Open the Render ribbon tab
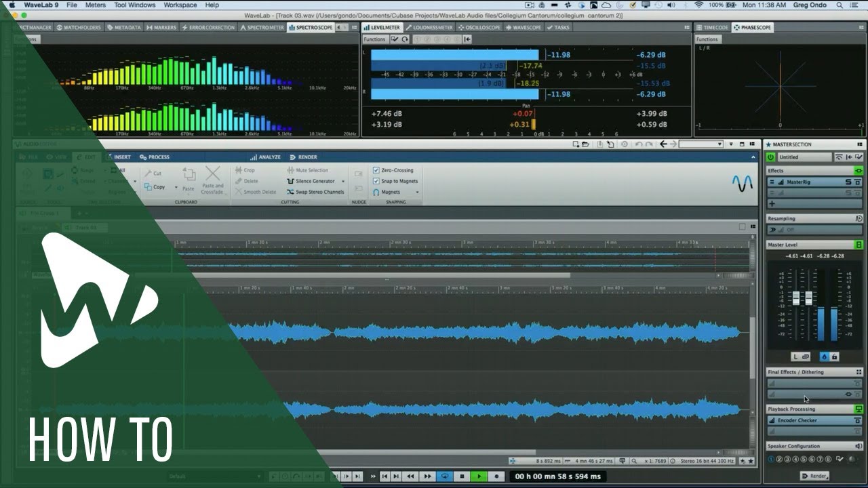This screenshot has width=868, height=488. [x=303, y=157]
